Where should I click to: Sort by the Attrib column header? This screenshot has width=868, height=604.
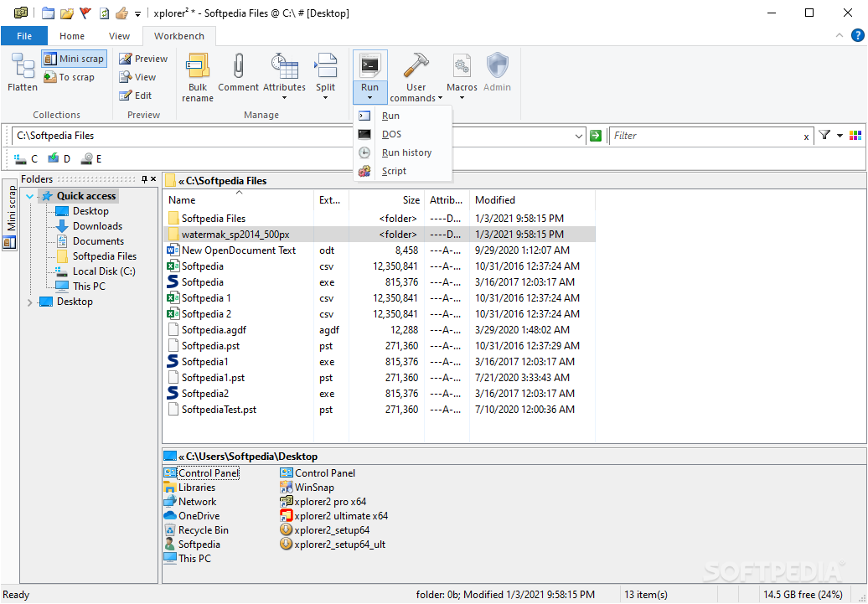pyautogui.click(x=447, y=200)
